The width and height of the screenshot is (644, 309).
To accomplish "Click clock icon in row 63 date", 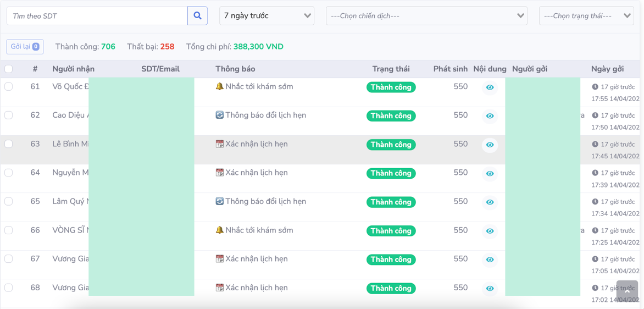I will [x=595, y=144].
